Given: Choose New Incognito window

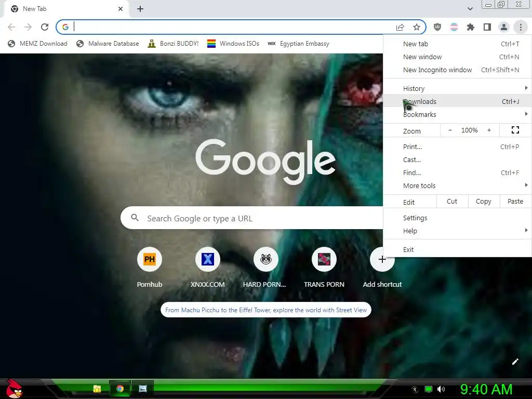Looking at the screenshot, I should [457, 70].
